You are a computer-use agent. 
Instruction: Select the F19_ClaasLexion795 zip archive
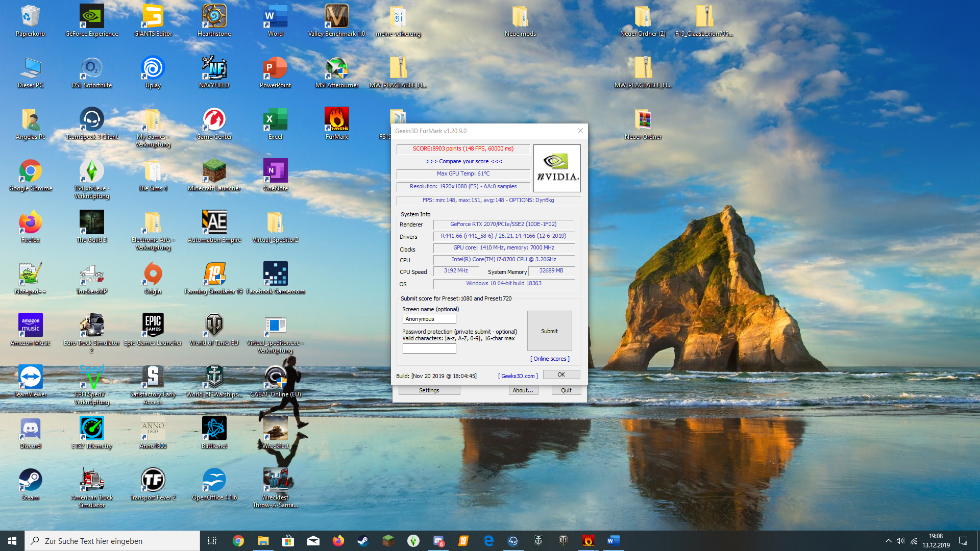coord(704,21)
